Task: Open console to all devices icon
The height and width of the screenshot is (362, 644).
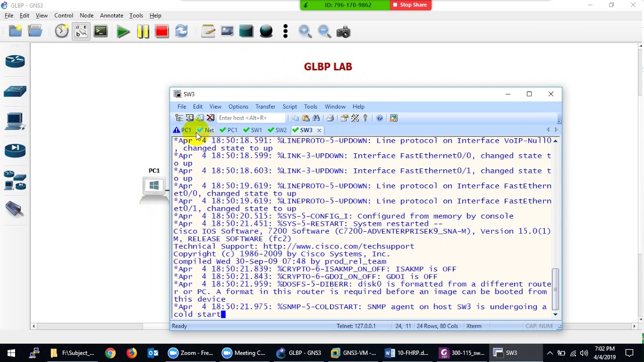Action: (x=101, y=32)
